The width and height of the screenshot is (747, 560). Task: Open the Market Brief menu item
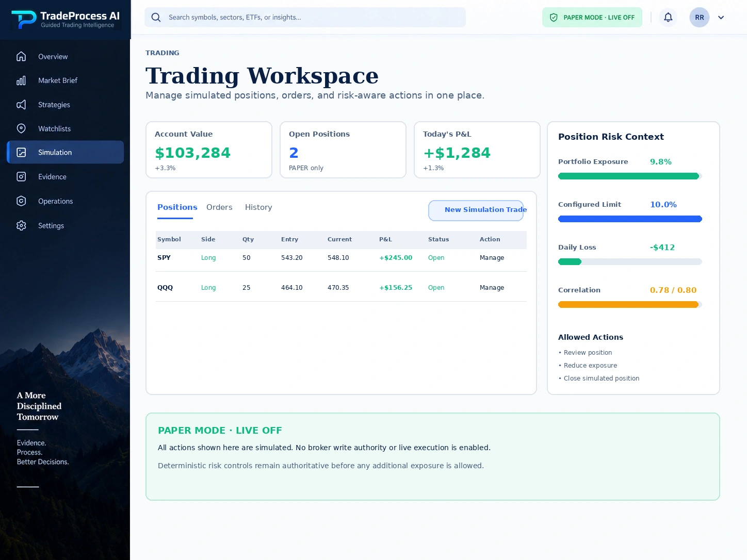pyautogui.click(x=66, y=80)
